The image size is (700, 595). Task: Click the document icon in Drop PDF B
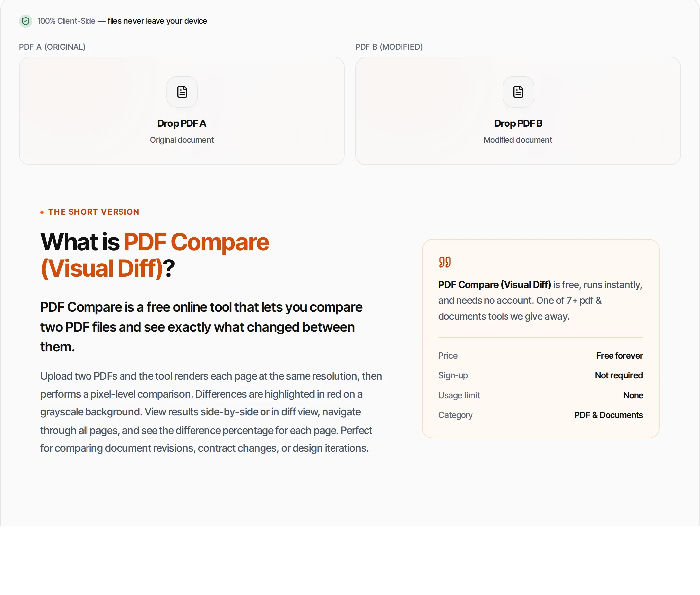click(x=518, y=92)
